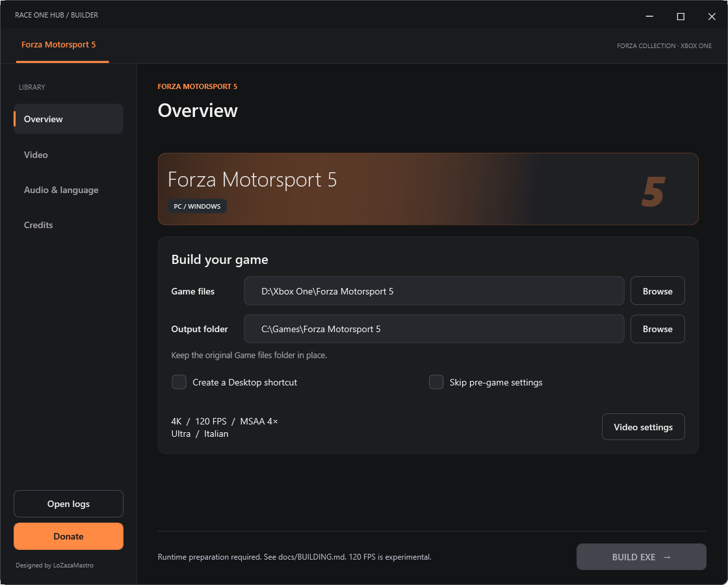This screenshot has height=585, width=728.
Task: Click the large Overview page heading
Action: [x=198, y=110]
